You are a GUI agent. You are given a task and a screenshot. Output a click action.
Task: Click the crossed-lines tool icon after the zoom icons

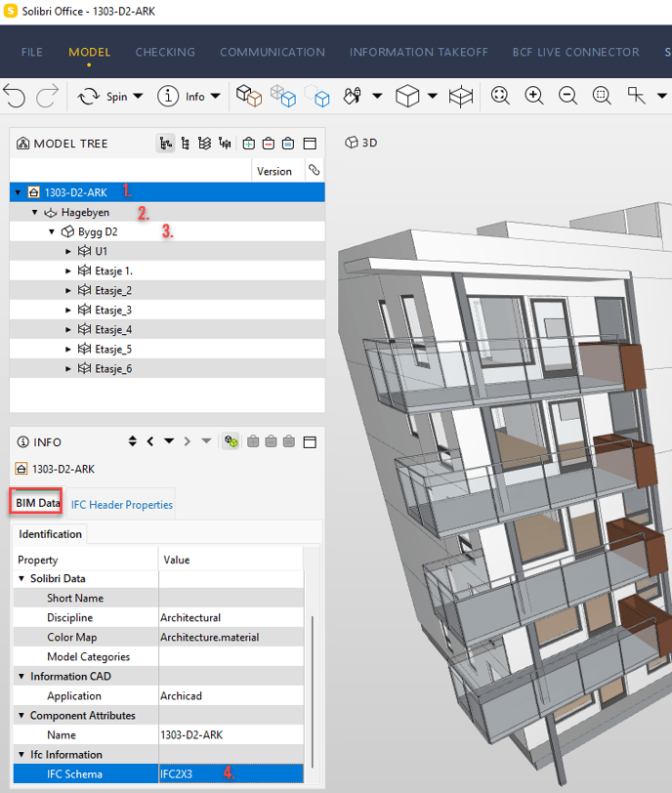tap(636, 95)
